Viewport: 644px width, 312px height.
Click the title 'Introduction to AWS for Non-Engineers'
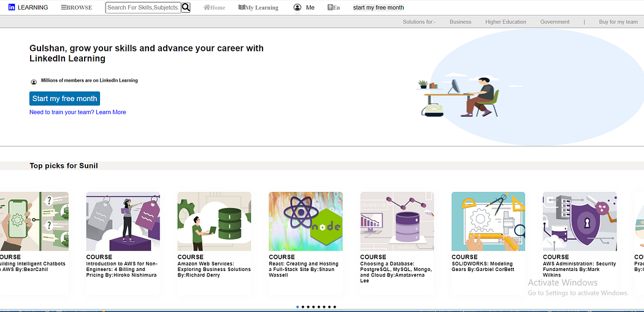click(x=122, y=269)
